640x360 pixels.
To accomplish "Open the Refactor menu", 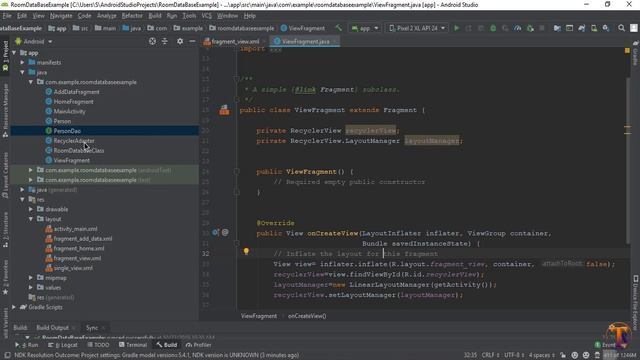I will pyautogui.click(x=132, y=16).
